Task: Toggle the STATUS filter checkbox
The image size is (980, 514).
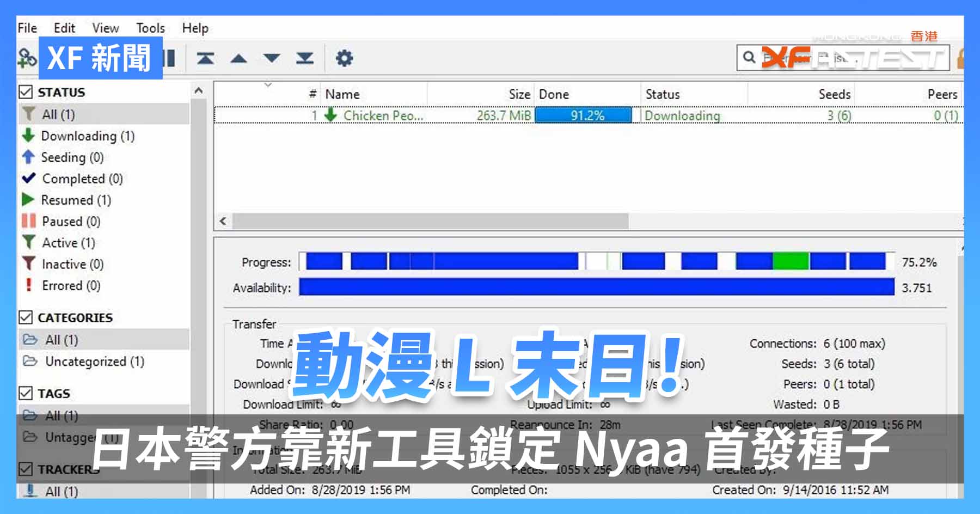Action: tap(26, 91)
